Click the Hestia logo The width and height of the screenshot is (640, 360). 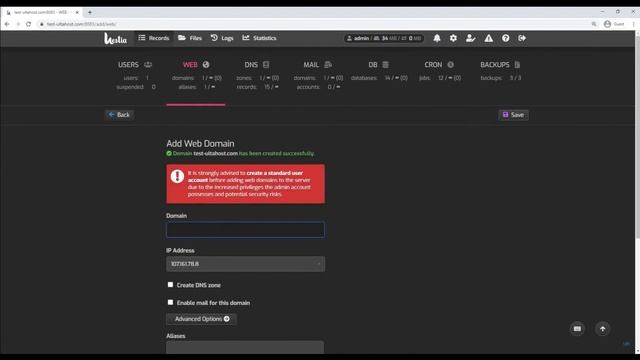(115, 38)
